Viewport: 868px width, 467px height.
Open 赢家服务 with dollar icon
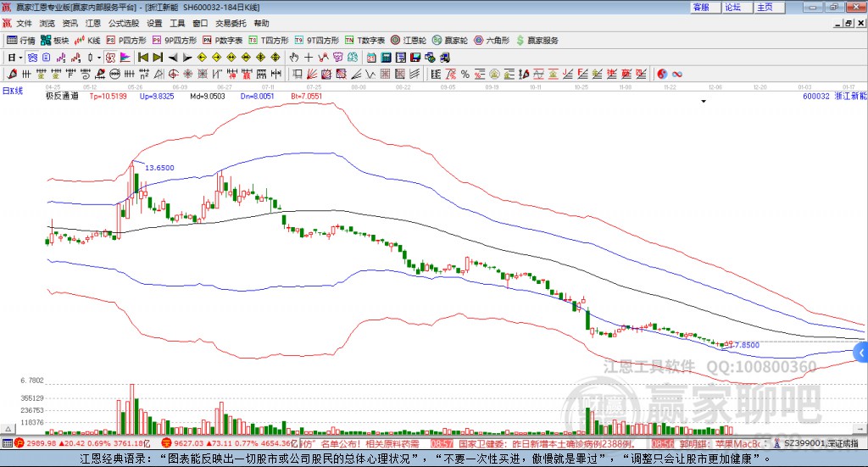coord(537,41)
